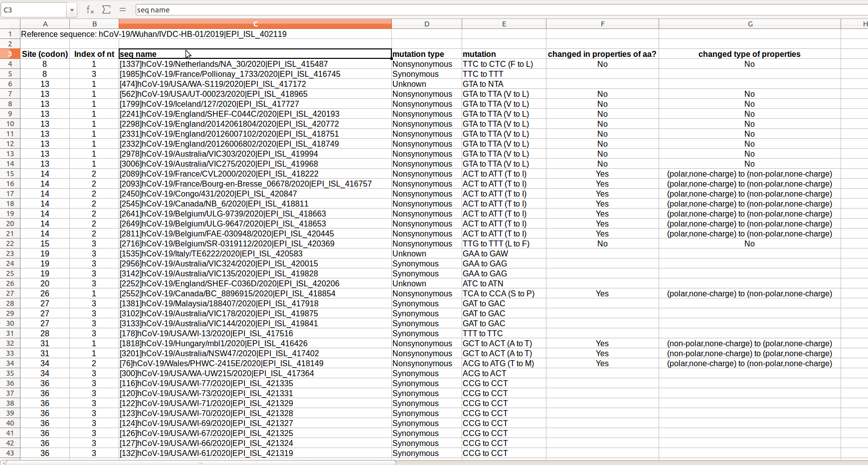Viewport: 868px width, 465px height.
Task: Click the 'TTC to TTT' mutation cell
Action: 504,74
